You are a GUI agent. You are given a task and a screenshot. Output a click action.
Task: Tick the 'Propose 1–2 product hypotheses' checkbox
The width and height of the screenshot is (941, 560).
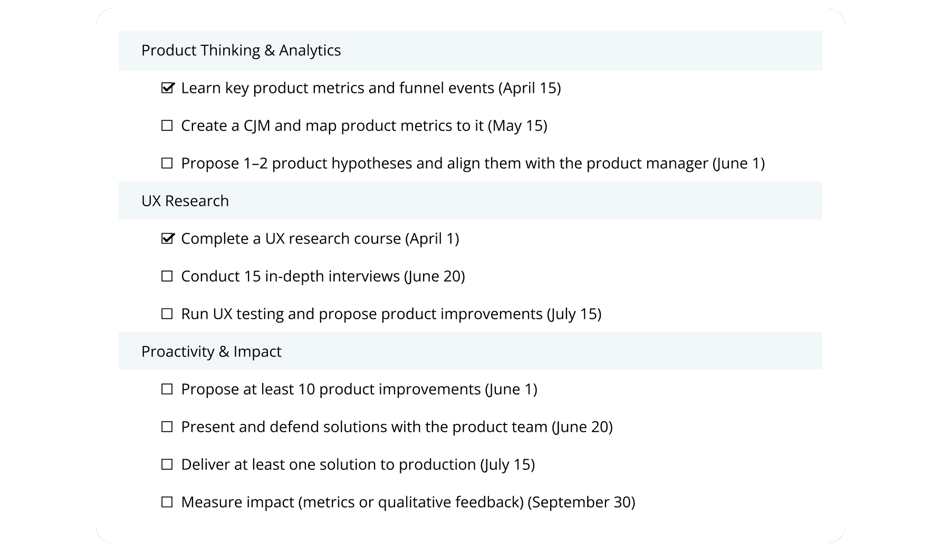[167, 163]
